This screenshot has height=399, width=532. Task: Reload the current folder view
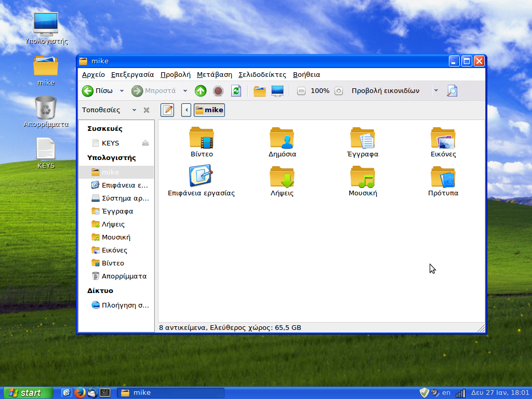click(236, 91)
